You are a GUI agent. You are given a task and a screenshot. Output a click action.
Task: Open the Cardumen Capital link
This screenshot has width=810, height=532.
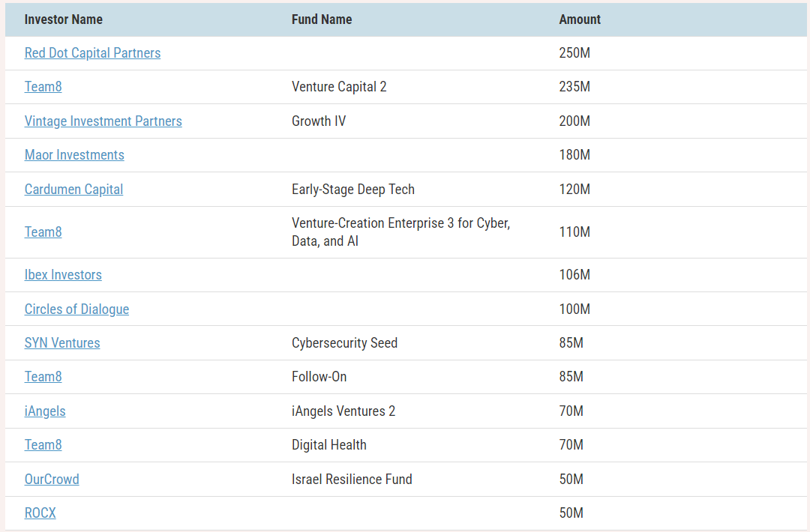[x=73, y=190]
